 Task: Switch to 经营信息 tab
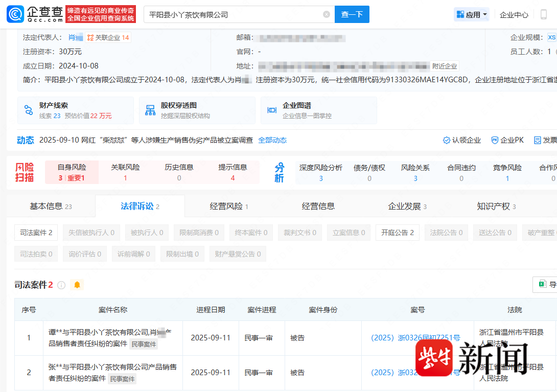tap(318, 206)
